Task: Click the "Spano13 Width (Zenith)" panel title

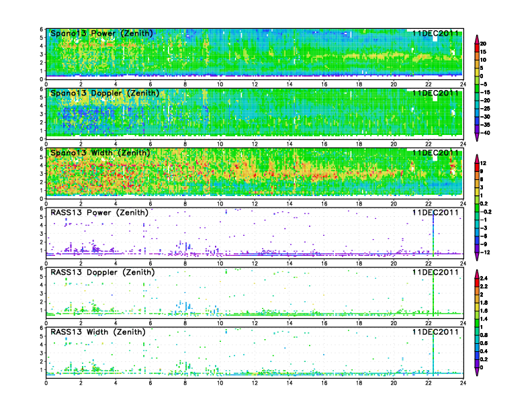Action: coord(100,153)
